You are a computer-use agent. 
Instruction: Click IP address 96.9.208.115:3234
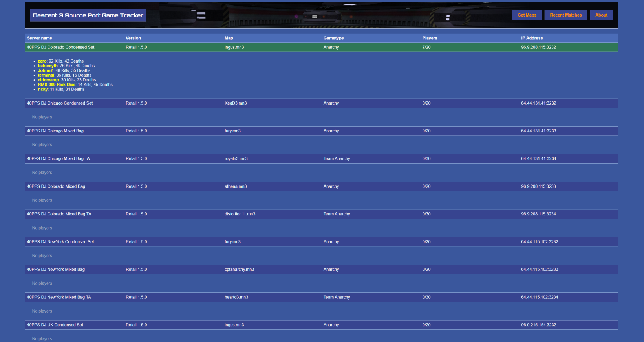(x=538, y=214)
